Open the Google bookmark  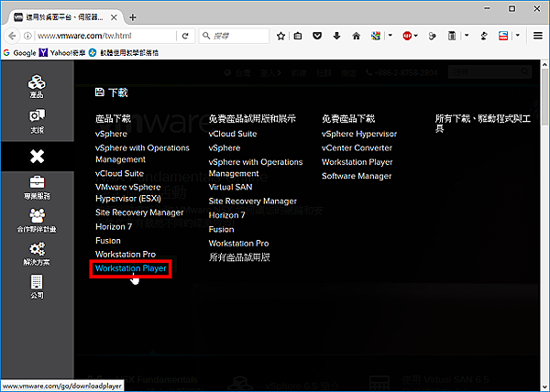[19, 53]
